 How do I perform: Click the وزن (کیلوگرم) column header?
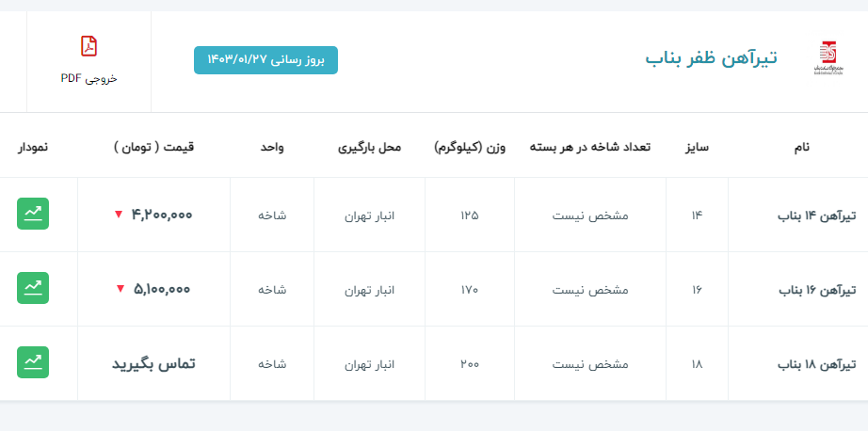click(x=470, y=147)
